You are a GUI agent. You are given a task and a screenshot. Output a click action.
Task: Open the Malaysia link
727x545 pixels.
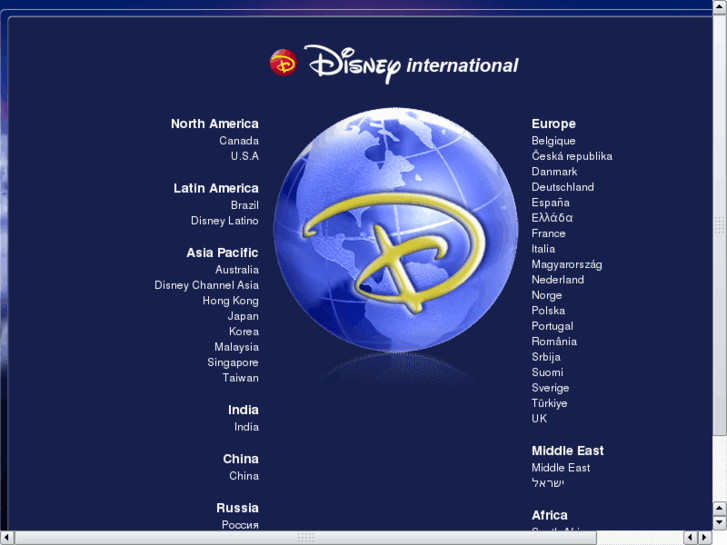(236, 347)
